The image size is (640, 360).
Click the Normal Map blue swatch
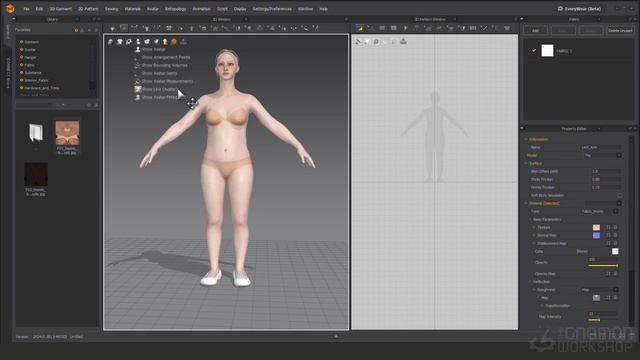[x=596, y=236]
